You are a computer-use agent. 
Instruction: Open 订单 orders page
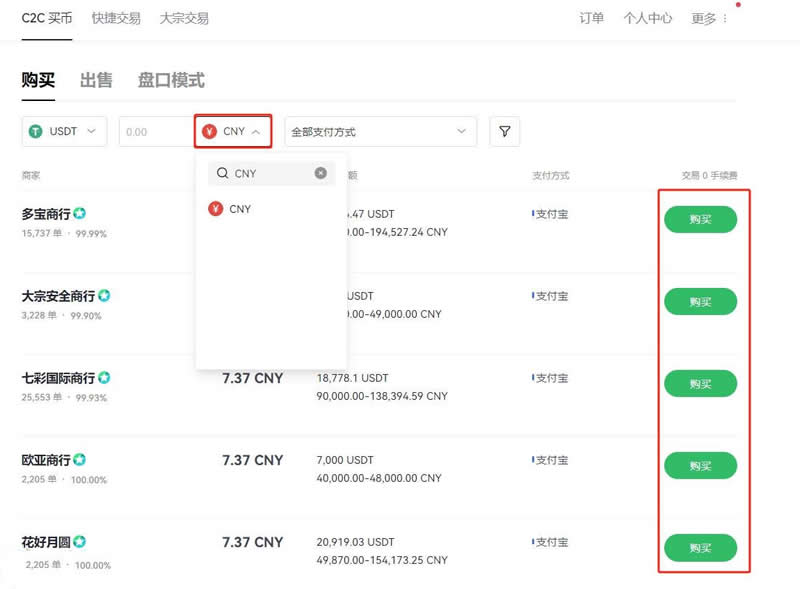point(591,18)
